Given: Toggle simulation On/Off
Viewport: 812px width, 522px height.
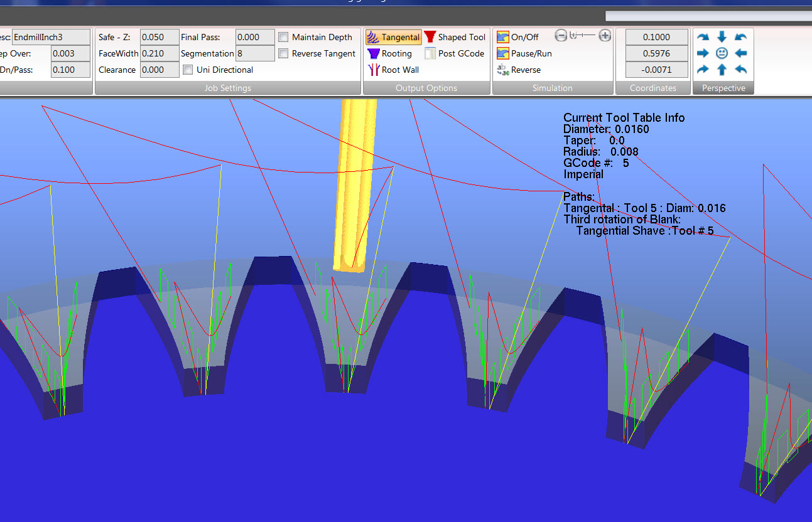Looking at the screenshot, I should 517,37.
